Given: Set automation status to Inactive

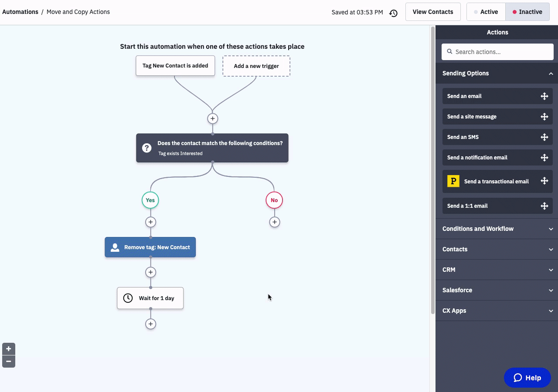Looking at the screenshot, I should click(527, 12).
